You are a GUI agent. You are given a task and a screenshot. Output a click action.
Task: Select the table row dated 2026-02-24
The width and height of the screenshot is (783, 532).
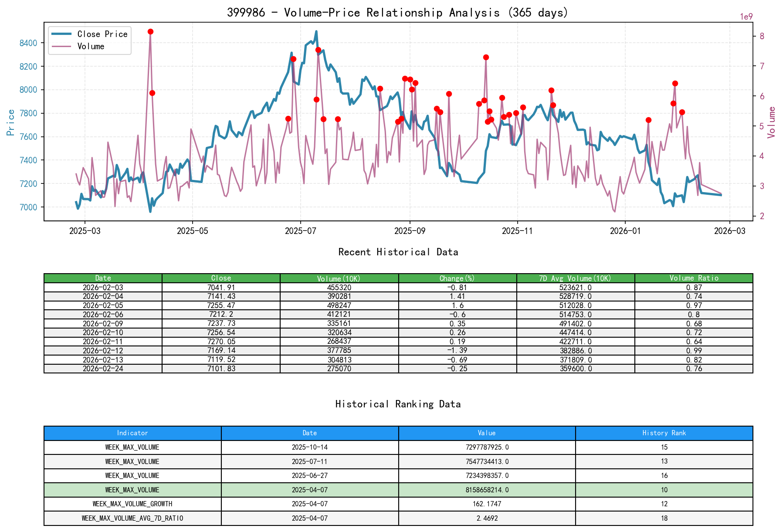pos(104,368)
